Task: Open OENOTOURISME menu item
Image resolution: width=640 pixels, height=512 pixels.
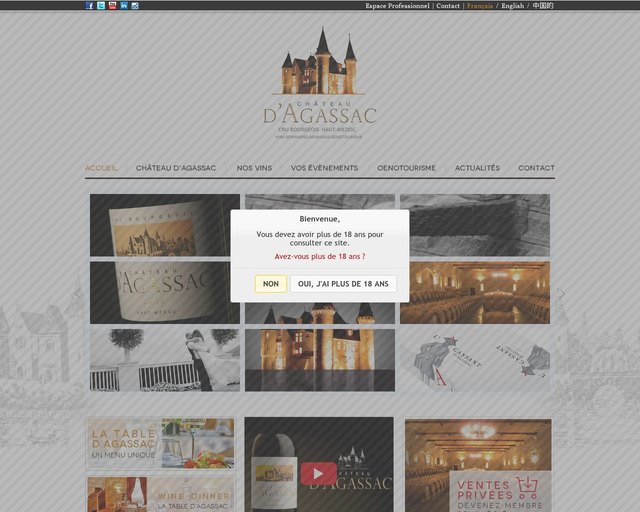Action: click(x=407, y=168)
